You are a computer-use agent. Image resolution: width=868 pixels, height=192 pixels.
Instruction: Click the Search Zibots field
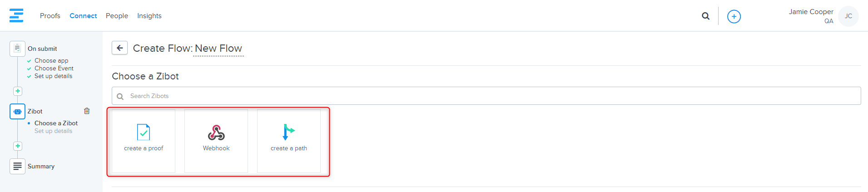tap(486, 96)
